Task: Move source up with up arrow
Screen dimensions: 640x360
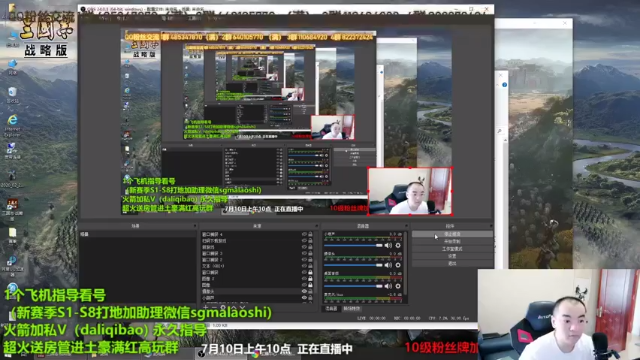Action: tap(233, 308)
